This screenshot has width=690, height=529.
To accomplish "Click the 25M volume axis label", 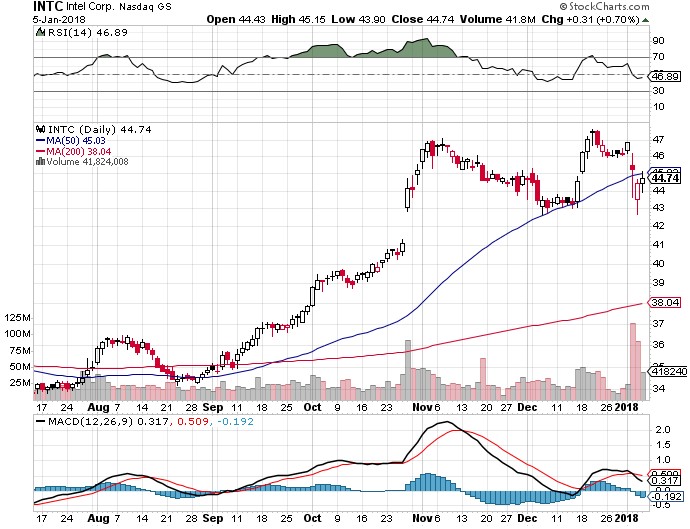I will tap(19, 382).
